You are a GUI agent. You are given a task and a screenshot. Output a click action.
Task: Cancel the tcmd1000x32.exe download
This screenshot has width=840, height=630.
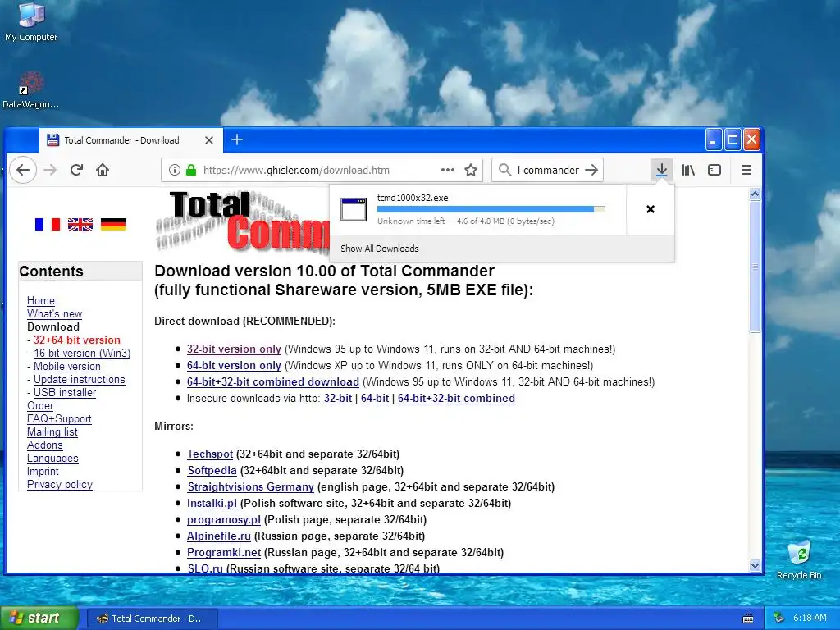click(x=651, y=209)
